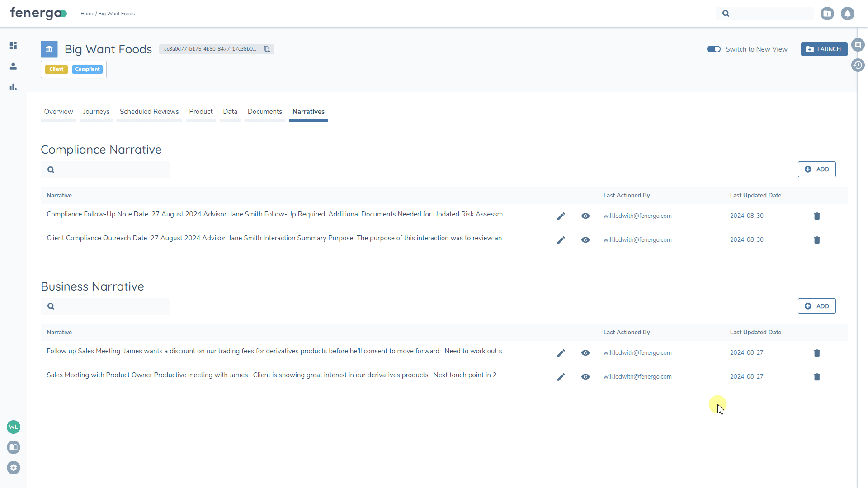Click the Home breadcrumb link
This screenshot has height=488, width=868.
tap(87, 14)
